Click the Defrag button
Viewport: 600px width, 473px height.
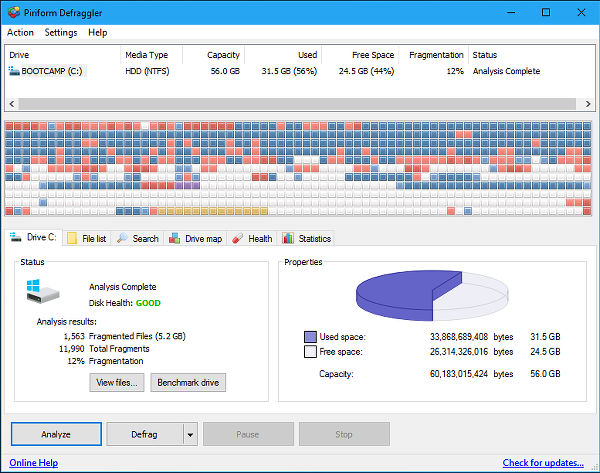(x=144, y=434)
